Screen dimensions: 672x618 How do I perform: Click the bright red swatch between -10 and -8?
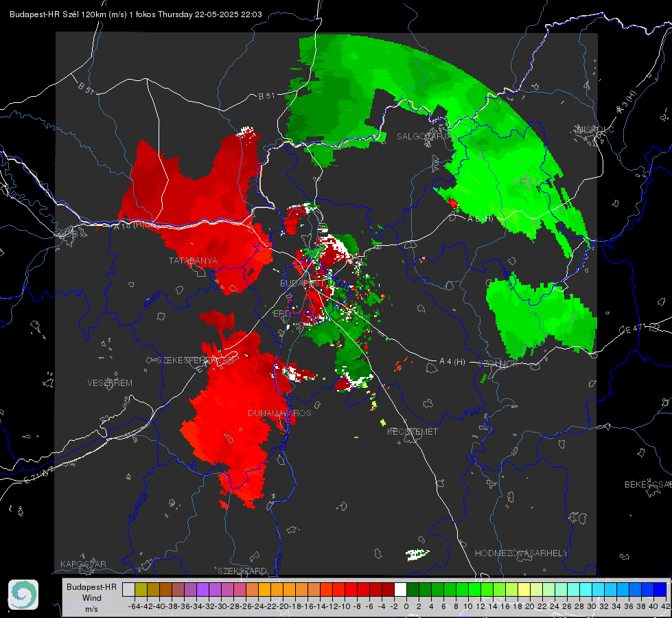click(x=351, y=590)
